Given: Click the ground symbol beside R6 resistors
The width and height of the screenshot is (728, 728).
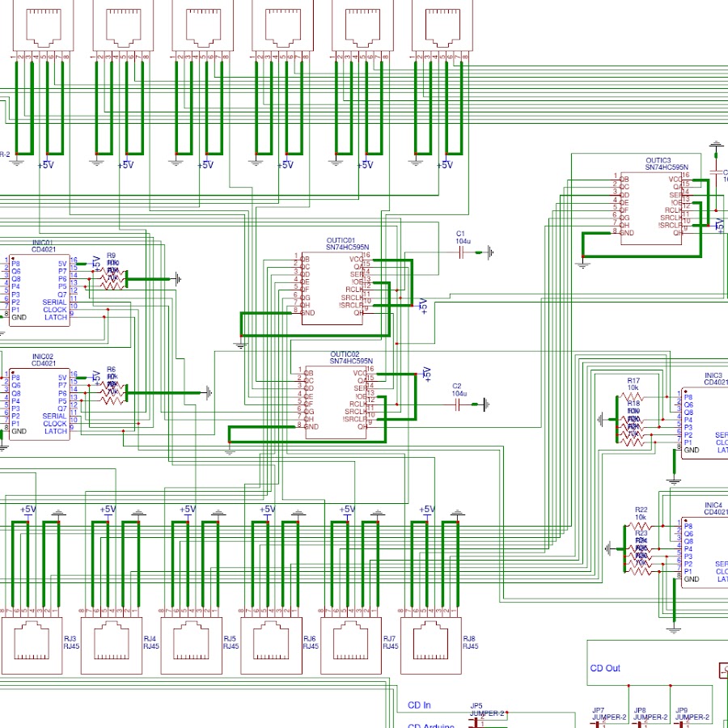Looking at the screenshot, I should click(209, 393).
